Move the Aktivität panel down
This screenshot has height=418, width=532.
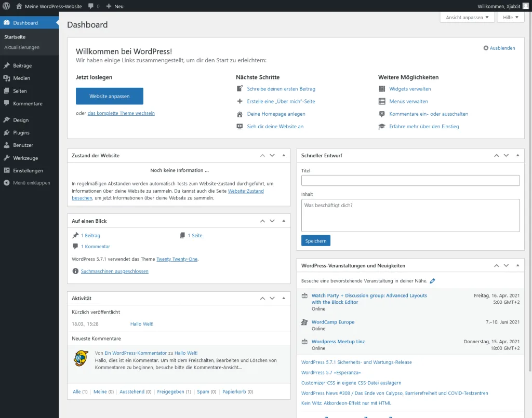click(x=272, y=299)
